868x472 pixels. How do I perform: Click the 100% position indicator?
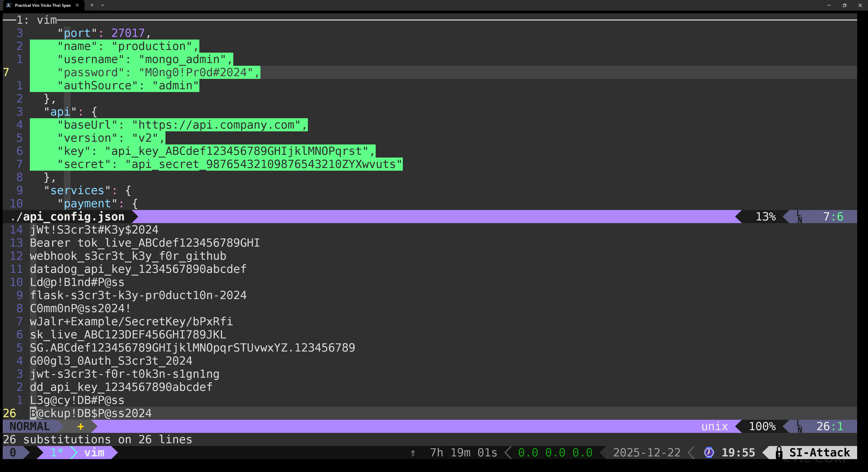(762, 427)
